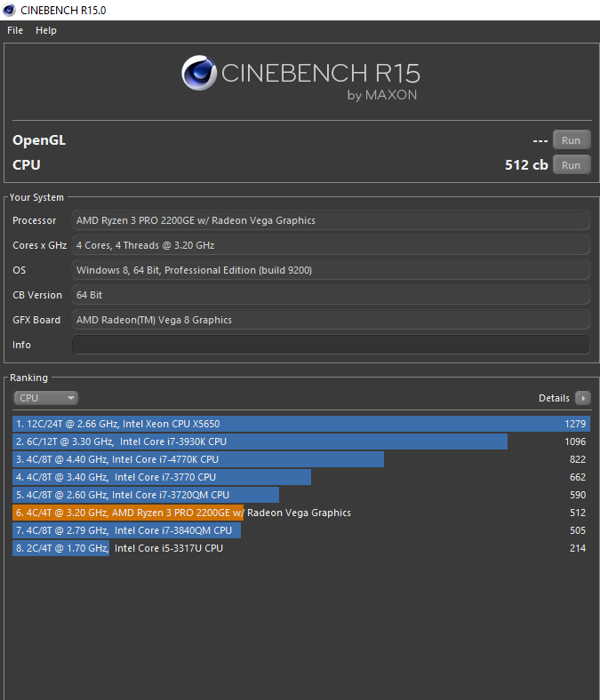
Task: Select the Core i7-3770 ranking row
Action: click(301, 477)
